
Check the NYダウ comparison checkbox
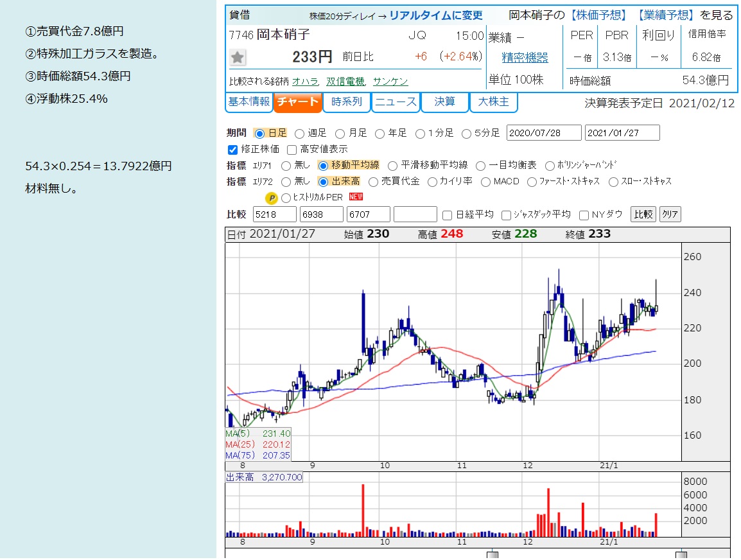point(584,216)
